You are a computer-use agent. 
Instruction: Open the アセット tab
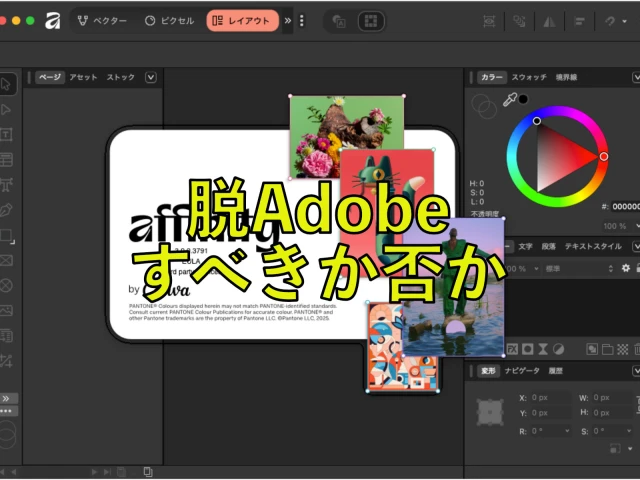[83, 77]
